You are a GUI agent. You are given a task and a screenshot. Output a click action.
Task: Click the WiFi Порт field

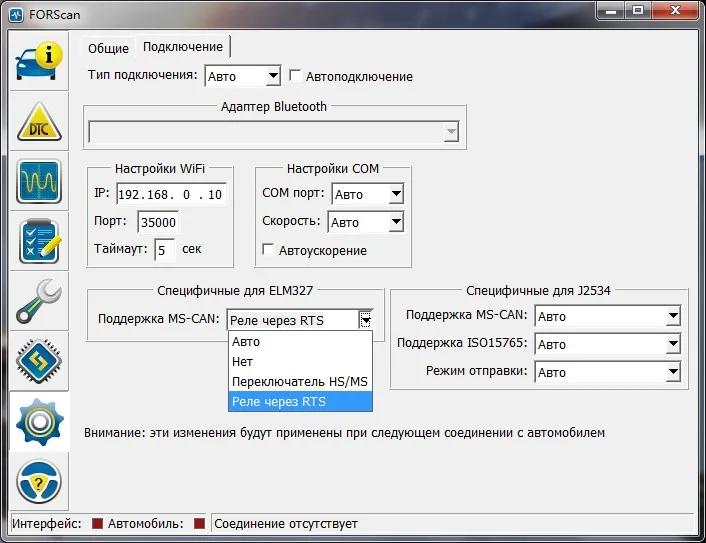pos(158,222)
